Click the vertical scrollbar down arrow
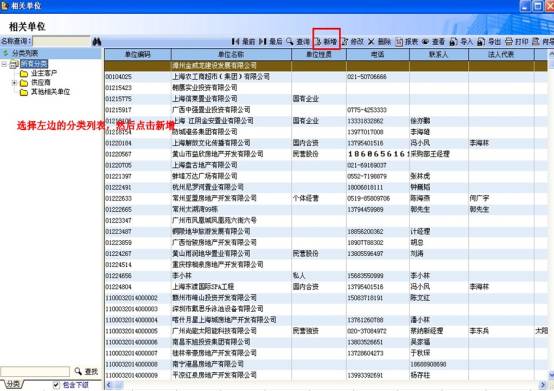 click(551, 374)
